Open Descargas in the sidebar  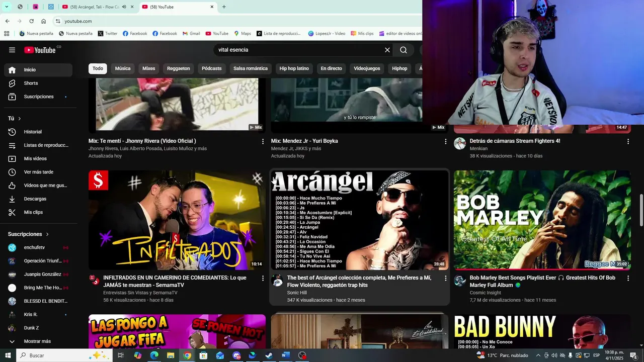38,199
